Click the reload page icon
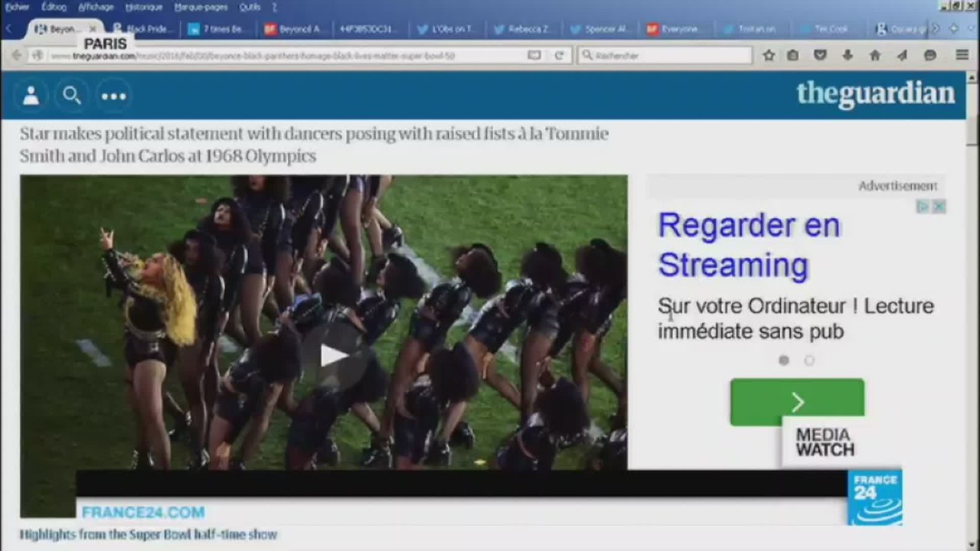Viewport: 980px width, 551px height. pos(560,55)
